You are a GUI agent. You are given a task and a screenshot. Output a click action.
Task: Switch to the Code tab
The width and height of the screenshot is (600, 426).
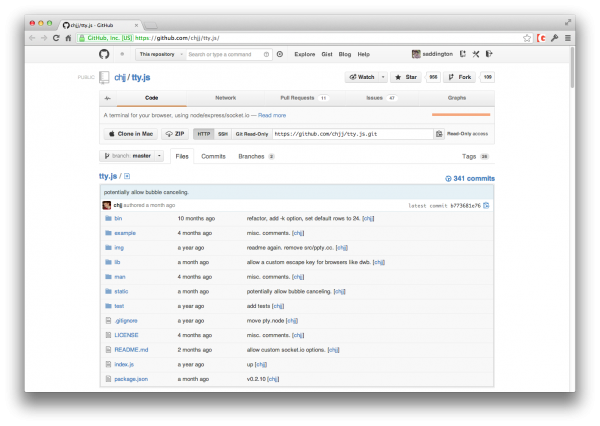pos(152,98)
